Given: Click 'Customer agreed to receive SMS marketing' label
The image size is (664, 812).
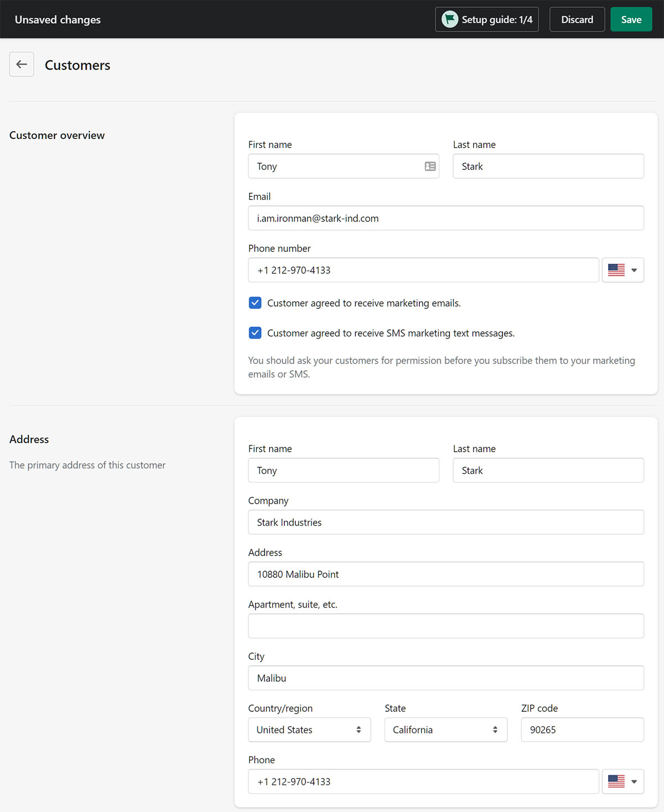Looking at the screenshot, I should [x=391, y=333].
